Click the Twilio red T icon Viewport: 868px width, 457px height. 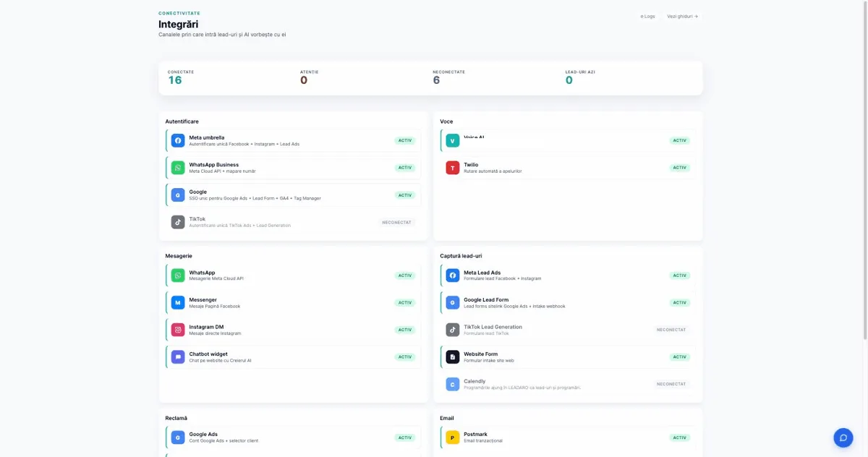pyautogui.click(x=453, y=168)
